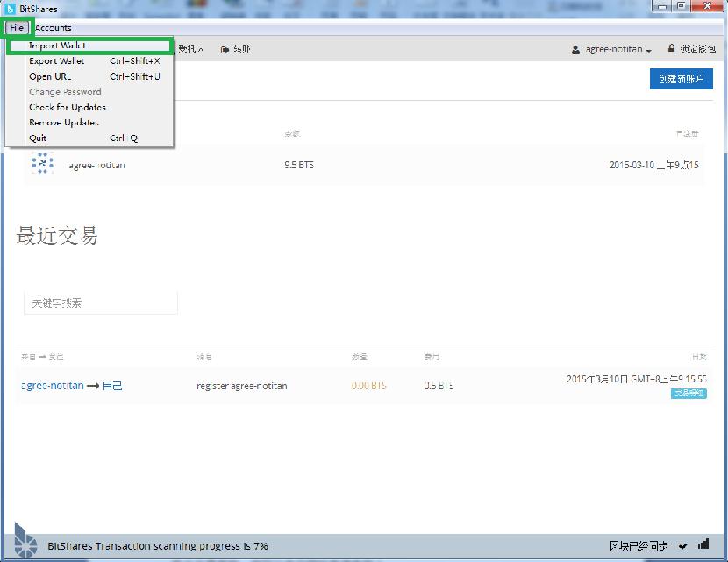The width and height of the screenshot is (728, 562).
Task: Click the network signal bars icon
Action: (701, 546)
